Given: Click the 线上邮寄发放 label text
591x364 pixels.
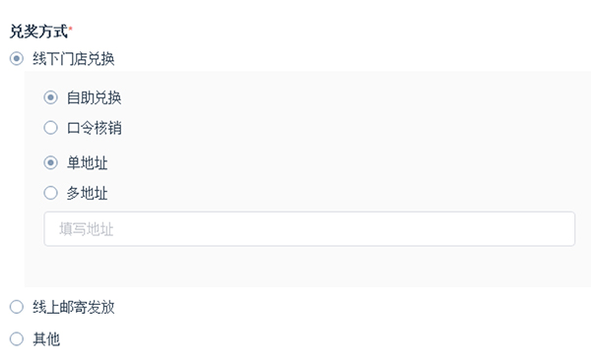Looking at the screenshot, I should click(x=74, y=307).
